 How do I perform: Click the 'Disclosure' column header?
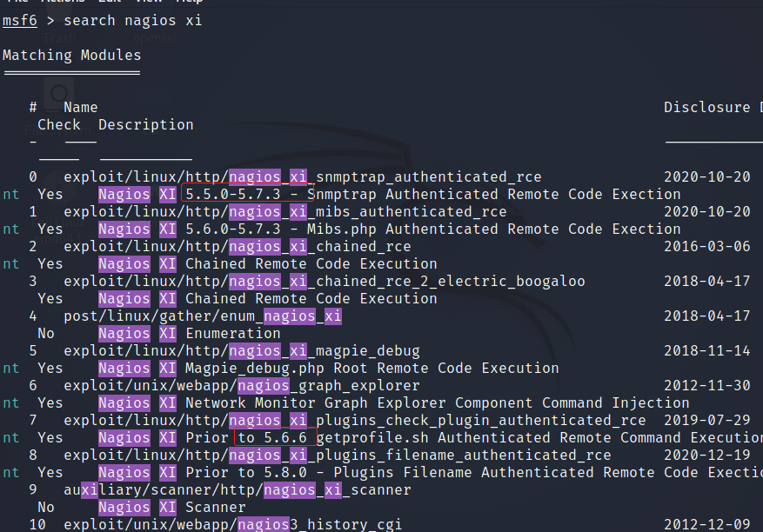point(707,107)
